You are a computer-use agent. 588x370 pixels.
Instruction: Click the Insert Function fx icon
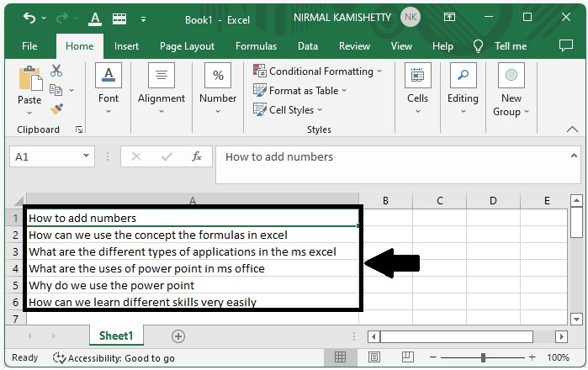click(x=197, y=156)
